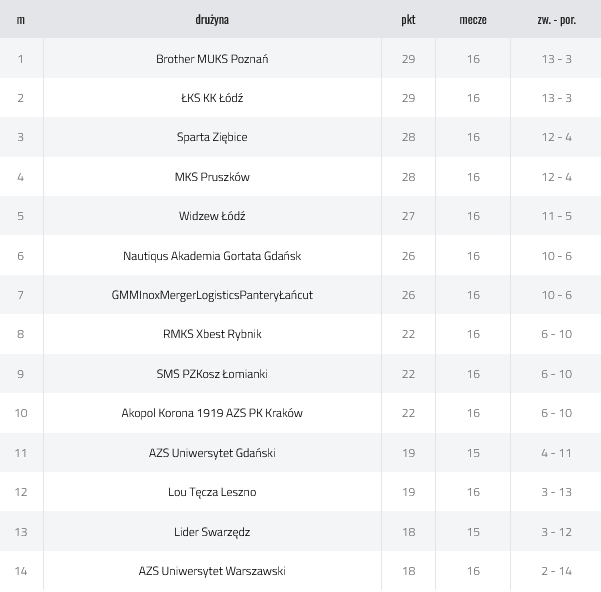Open the Brother MUKS Poznań team link
This screenshot has width=601, height=592.
click(212, 59)
